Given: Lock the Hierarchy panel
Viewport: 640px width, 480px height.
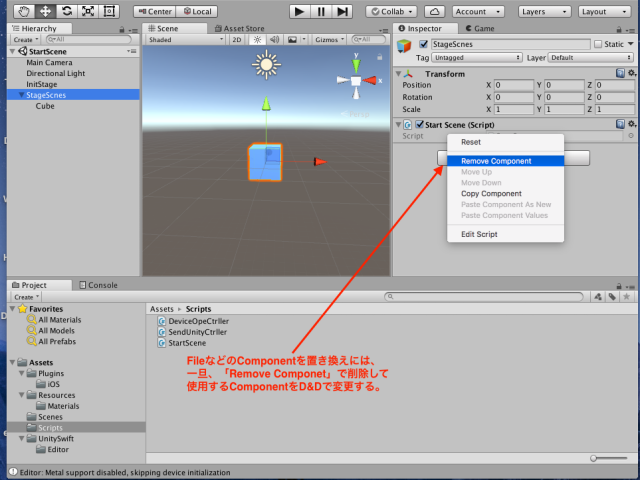Looking at the screenshot, I should (x=122, y=29).
